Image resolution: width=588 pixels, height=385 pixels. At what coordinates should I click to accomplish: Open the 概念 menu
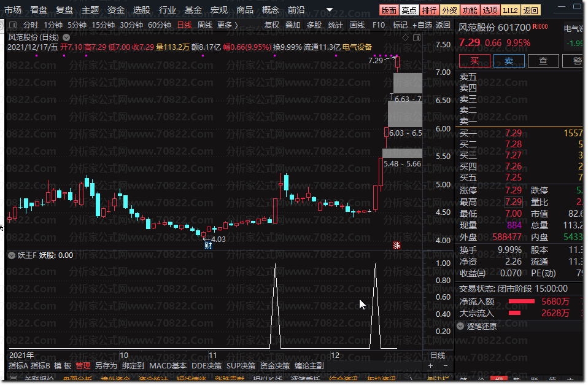pyautogui.click(x=271, y=10)
